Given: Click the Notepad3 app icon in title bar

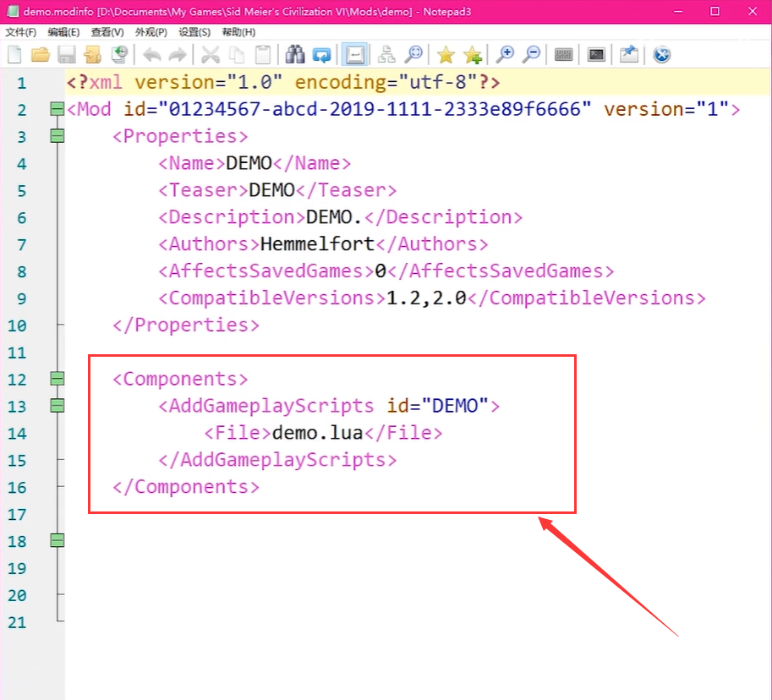Looking at the screenshot, I should (12, 11).
